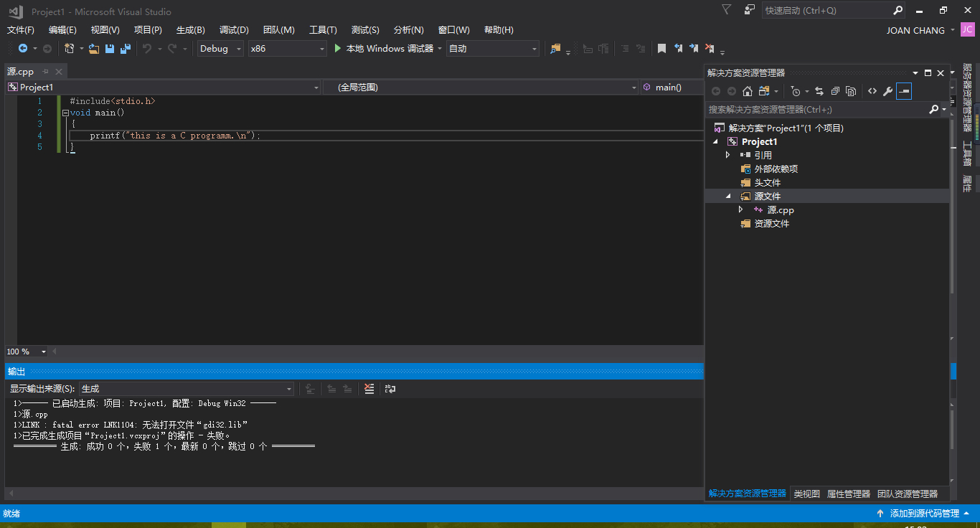Click the Save All toolbar icon

(126, 49)
